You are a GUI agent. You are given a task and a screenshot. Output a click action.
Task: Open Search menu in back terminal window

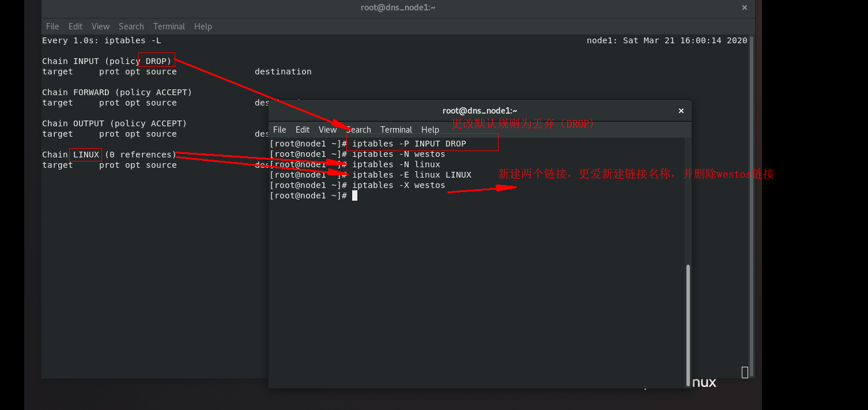[x=131, y=27]
